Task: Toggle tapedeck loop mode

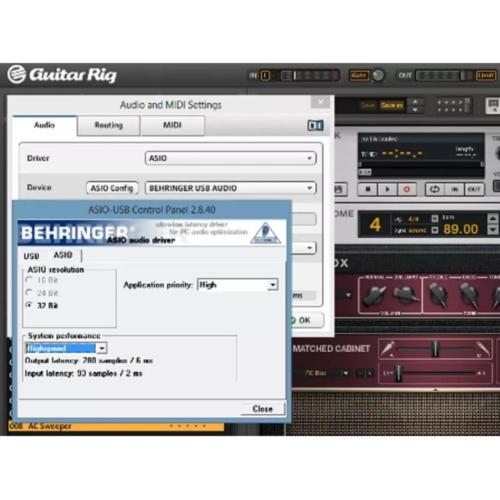Action: [435, 189]
